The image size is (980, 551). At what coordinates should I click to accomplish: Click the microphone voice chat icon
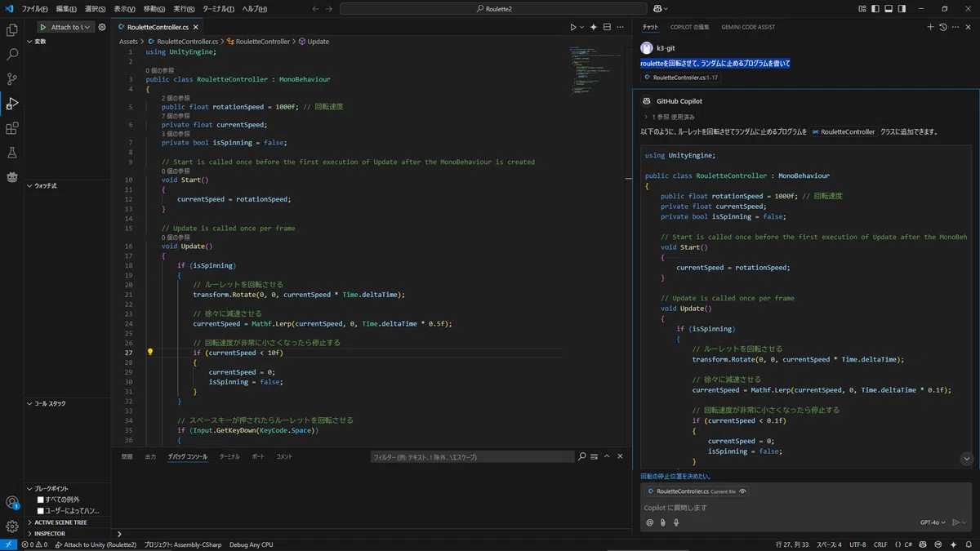coord(676,522)
